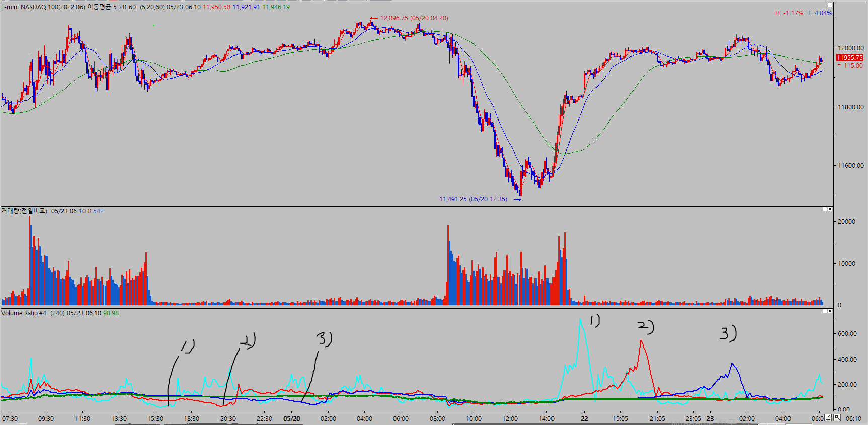Screen dimensions: 868x425
Task: Click the 05/20 date on time axis
Action: [292, 418]
